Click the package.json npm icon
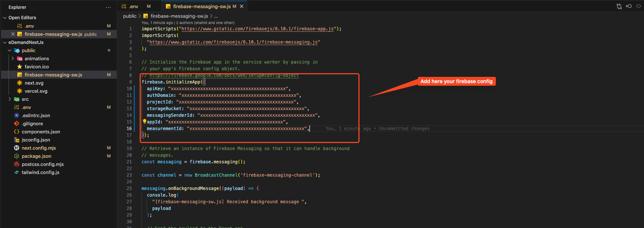Image resolution: width=644 pixels, height=228 pixels. [x=17, y=156]
